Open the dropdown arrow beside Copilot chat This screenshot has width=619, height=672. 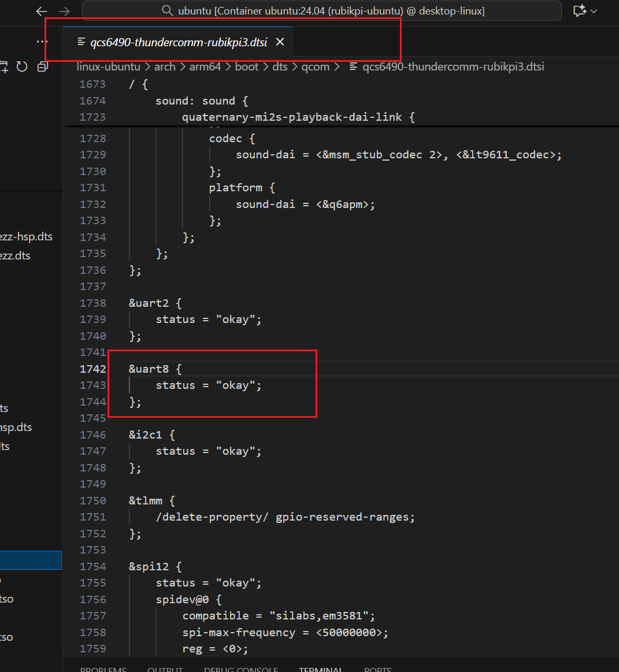594,11
